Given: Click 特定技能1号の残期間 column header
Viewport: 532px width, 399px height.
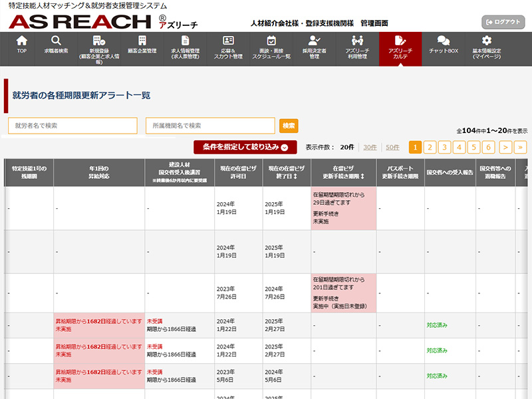Looking at the screenshot, I should [29, 172].
